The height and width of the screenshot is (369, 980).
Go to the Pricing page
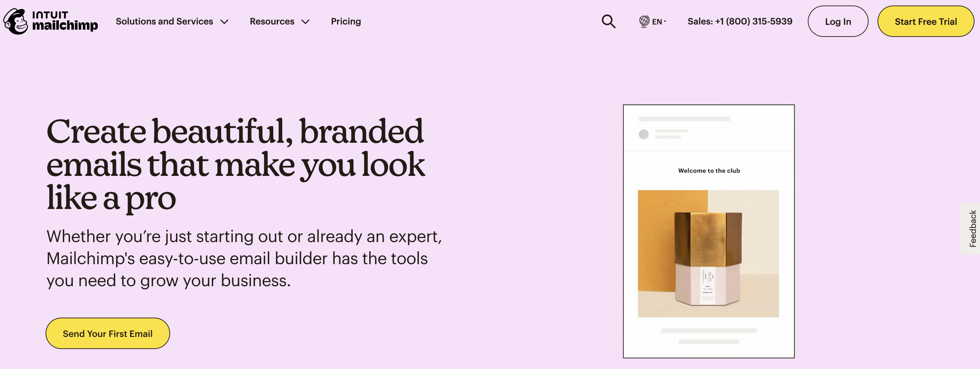point(345,21)
